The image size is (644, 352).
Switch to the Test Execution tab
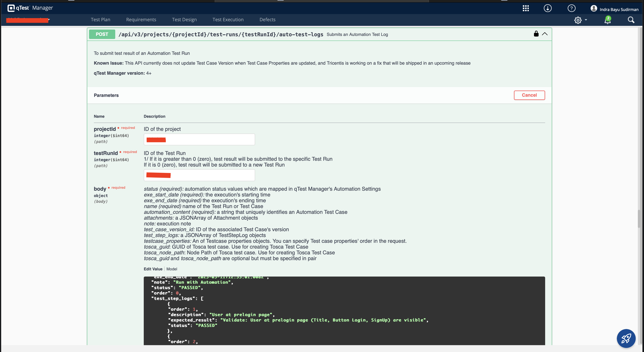coord(228,19)
